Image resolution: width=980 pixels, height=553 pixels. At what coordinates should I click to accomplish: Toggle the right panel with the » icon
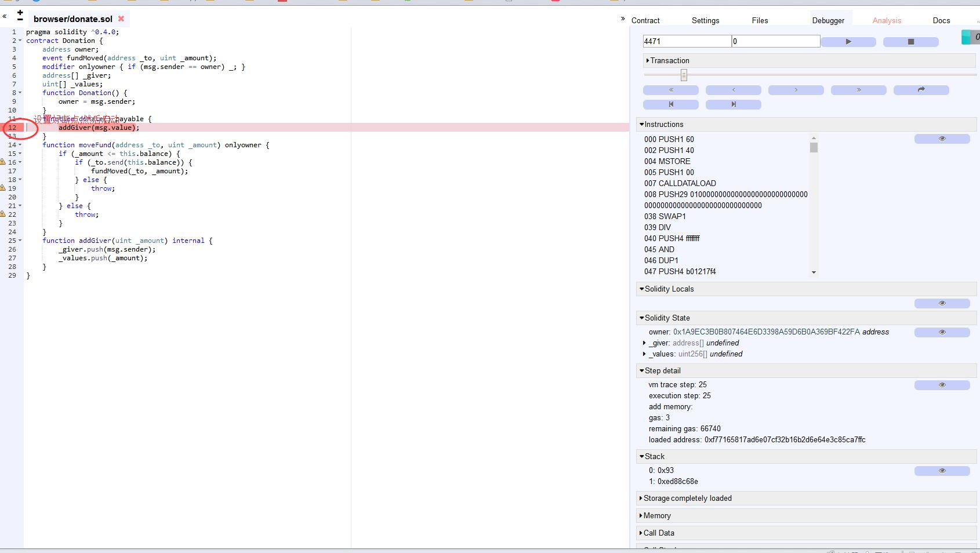[x=623, y=19]
